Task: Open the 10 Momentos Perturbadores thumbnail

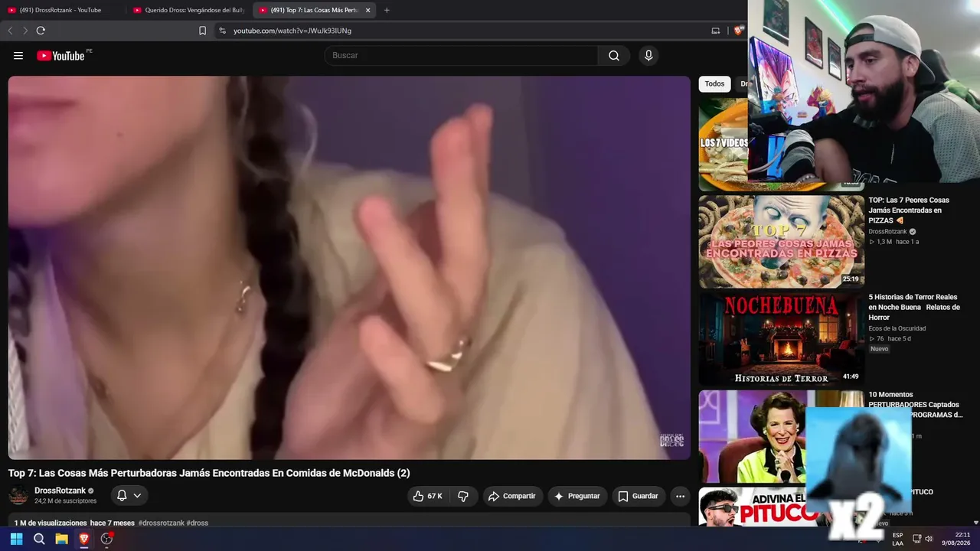Action: (x=752, y=436)
